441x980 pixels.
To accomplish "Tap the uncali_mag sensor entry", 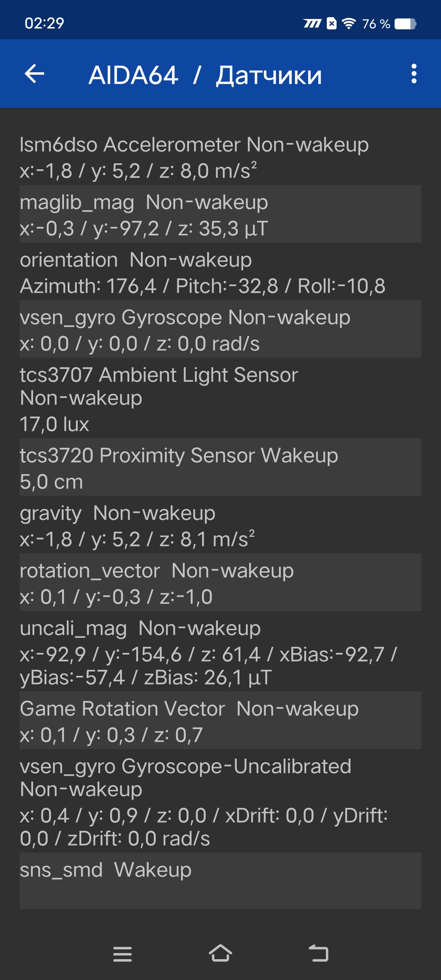I will 220,652.
